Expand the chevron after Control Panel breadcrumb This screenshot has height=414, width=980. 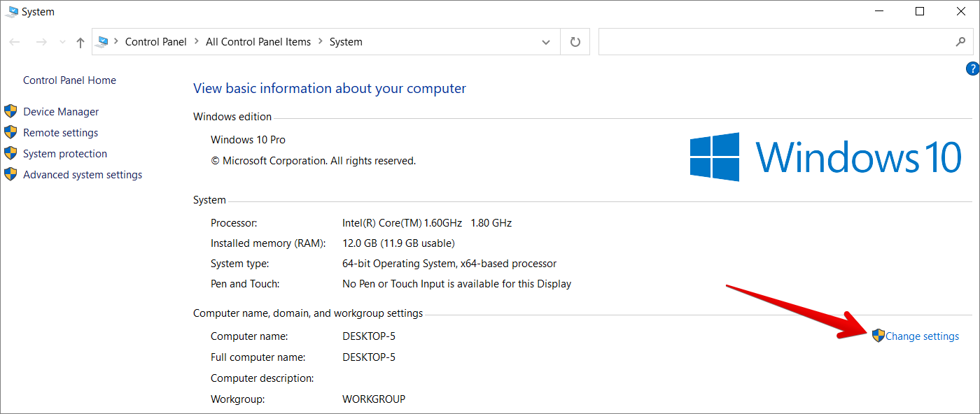[x=197, y=42]
